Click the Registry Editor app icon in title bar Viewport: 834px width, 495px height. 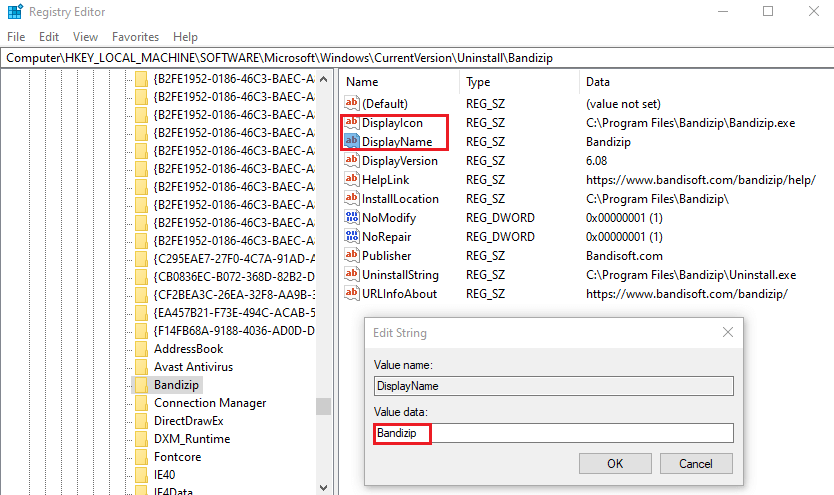click(15, 12)
